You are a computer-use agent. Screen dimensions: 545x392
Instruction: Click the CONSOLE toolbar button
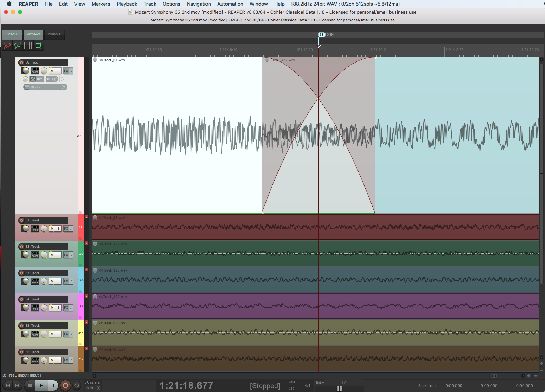click(x=54, y=34)
